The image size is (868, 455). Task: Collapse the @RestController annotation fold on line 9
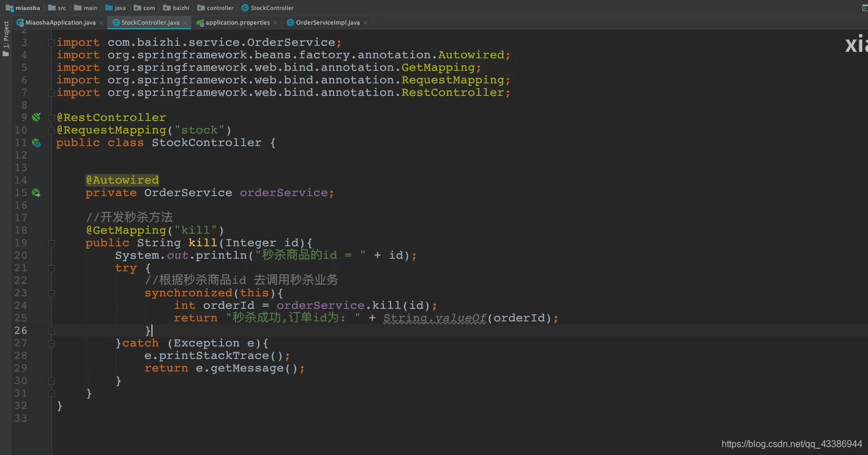tap(51, 117)
